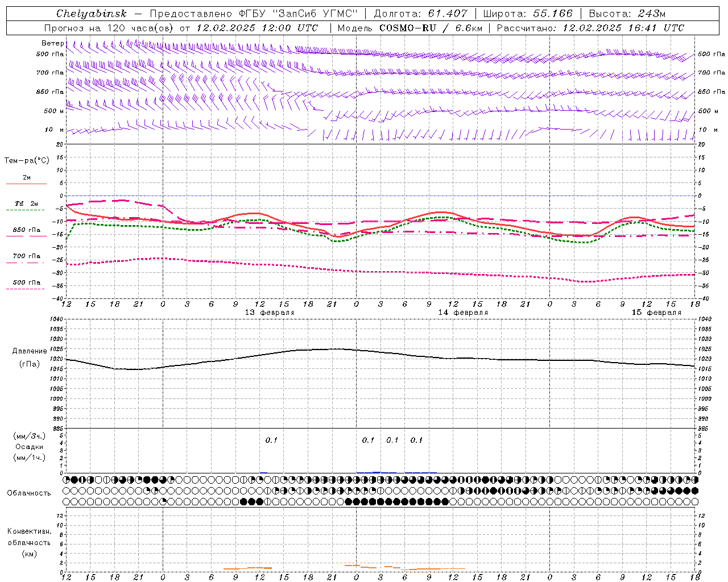The height and width of the screenshot is (582, 728).
Task: Click the forecast start time '12.02.2025 12:00 UTC'
Action: (x=257, y=28)
